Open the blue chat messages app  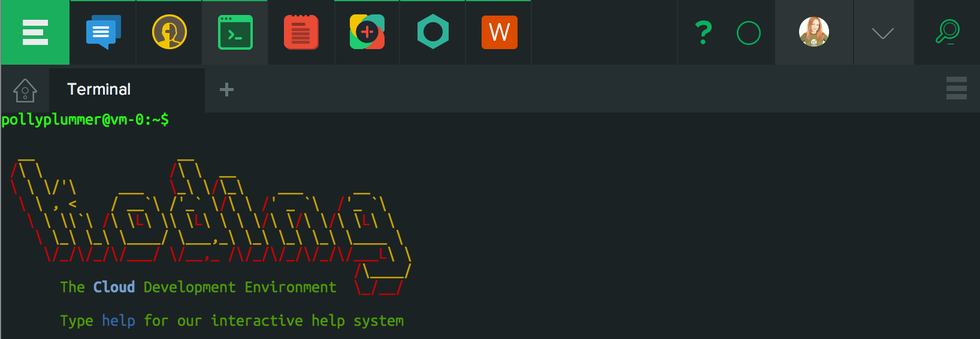103,32
